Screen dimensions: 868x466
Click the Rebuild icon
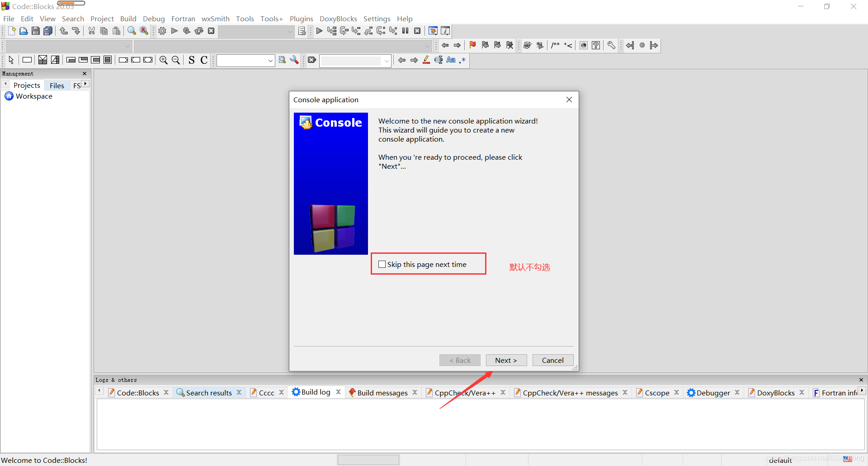click(x=199, y=31)
